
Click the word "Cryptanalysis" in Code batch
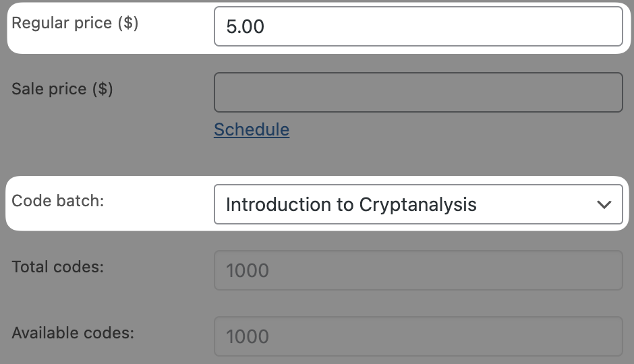(x=418, y=204)
